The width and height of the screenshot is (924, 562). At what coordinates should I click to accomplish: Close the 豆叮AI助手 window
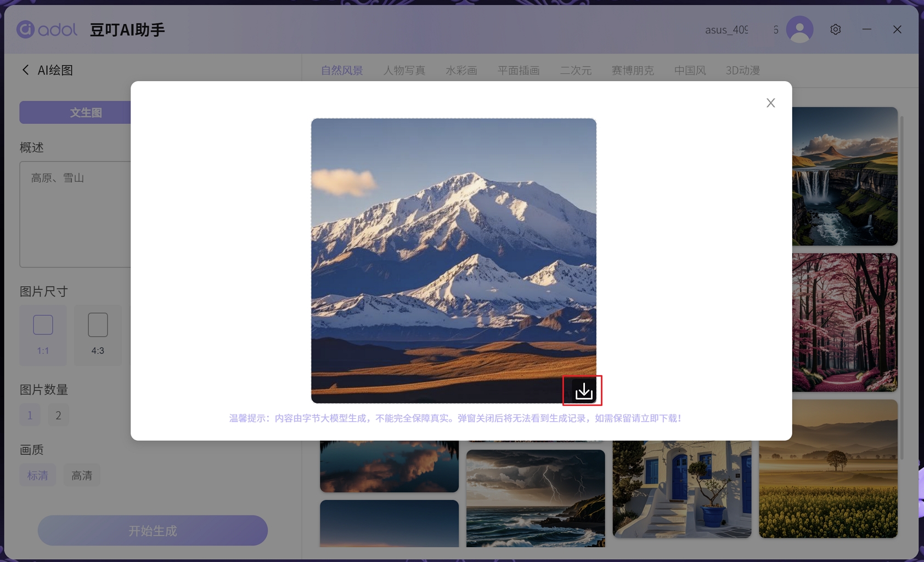pos(897,30)
